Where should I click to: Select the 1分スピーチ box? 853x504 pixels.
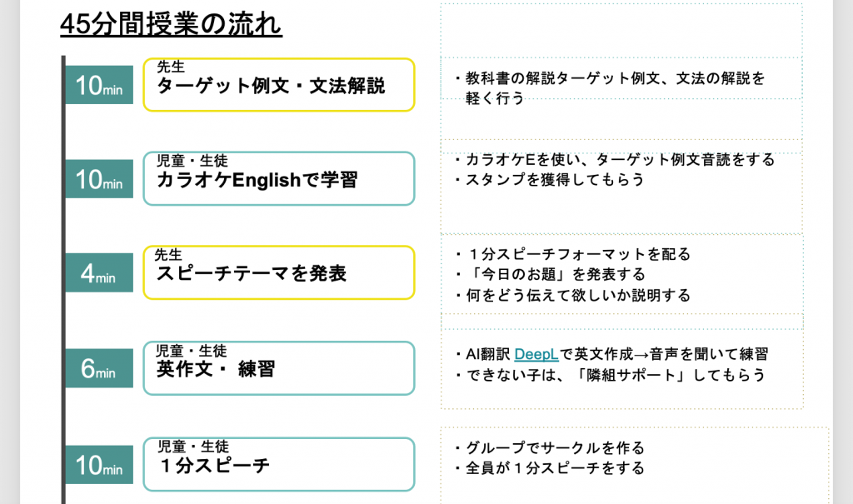click(278, 464)
